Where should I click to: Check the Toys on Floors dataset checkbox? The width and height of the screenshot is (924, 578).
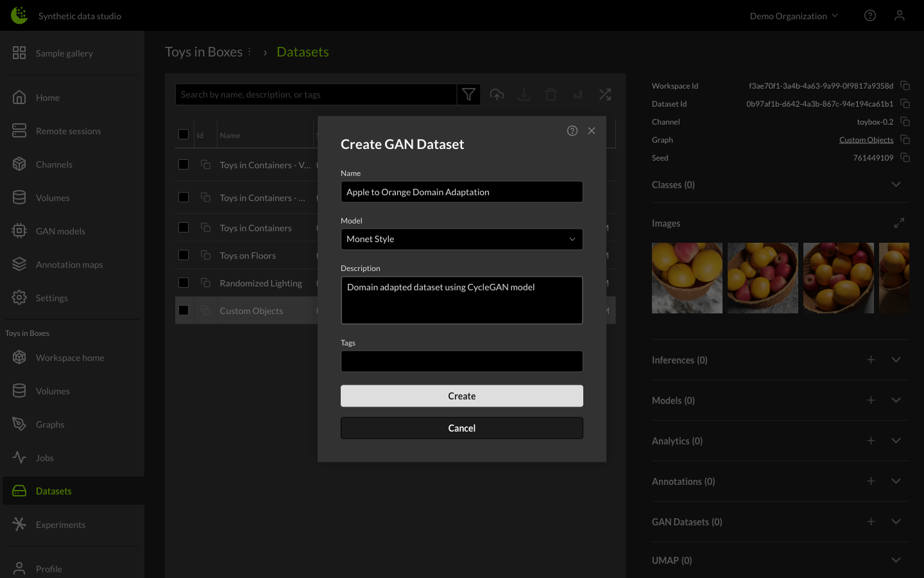pyautogui.click(x=184, y=255)
